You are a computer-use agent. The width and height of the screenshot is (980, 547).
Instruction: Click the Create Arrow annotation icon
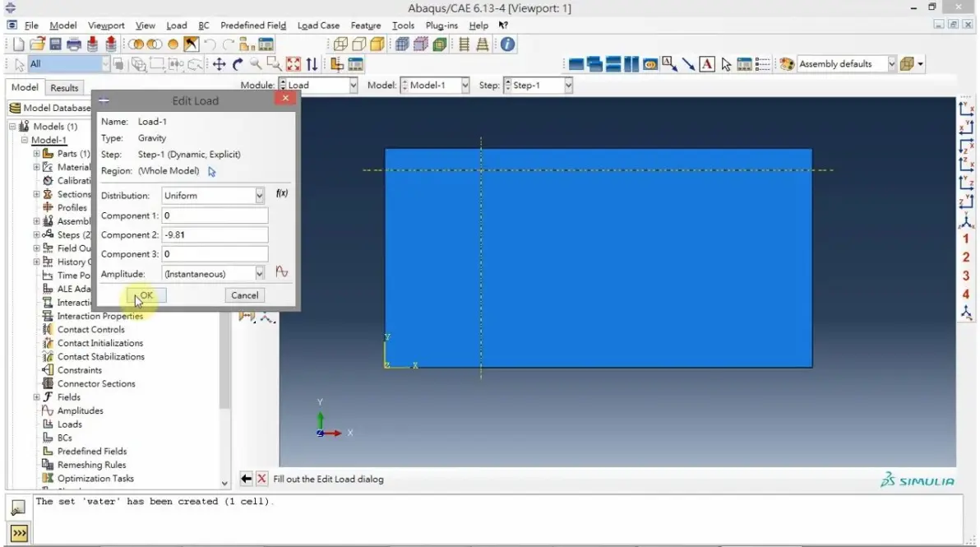[x=688, y=64]
